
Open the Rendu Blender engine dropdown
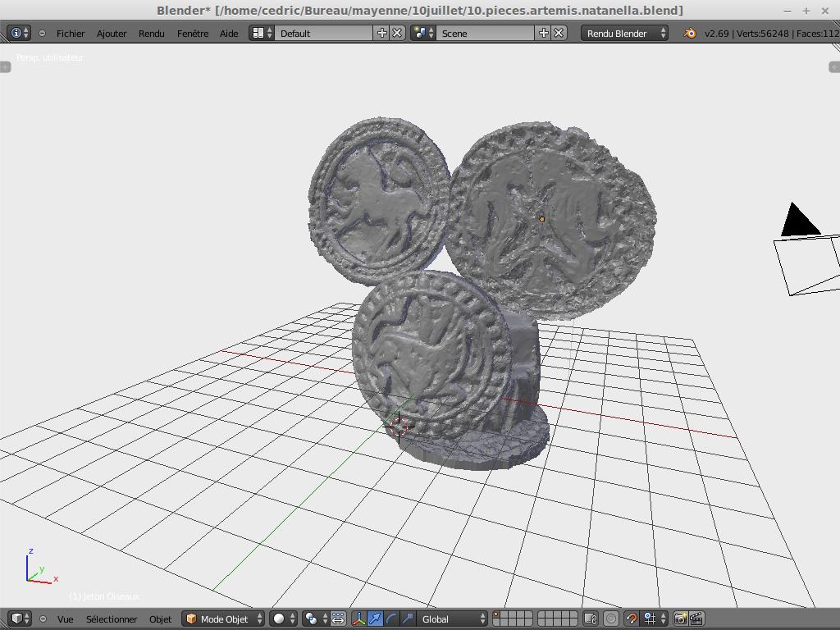(625, 33)
